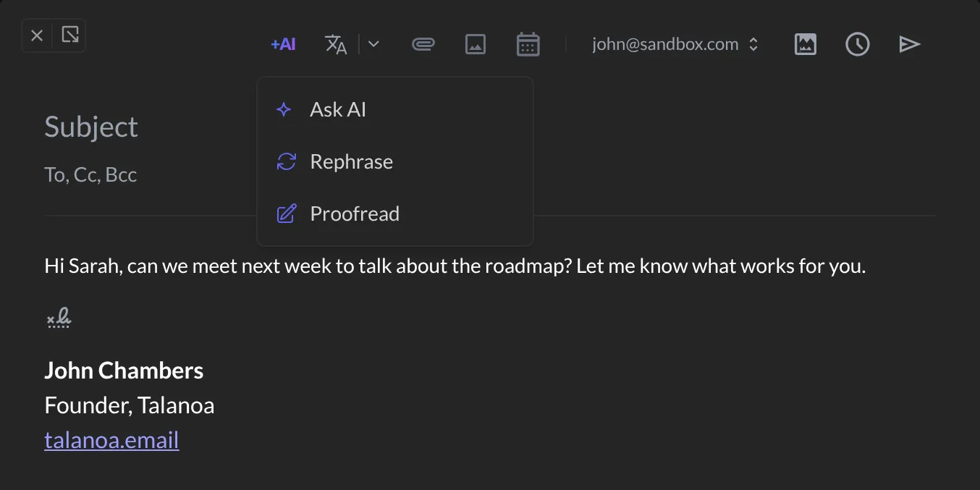The width and height of the screenshot is (980, 490).
Task: Pop out the compose window
Action: click(x=70, y=35)
